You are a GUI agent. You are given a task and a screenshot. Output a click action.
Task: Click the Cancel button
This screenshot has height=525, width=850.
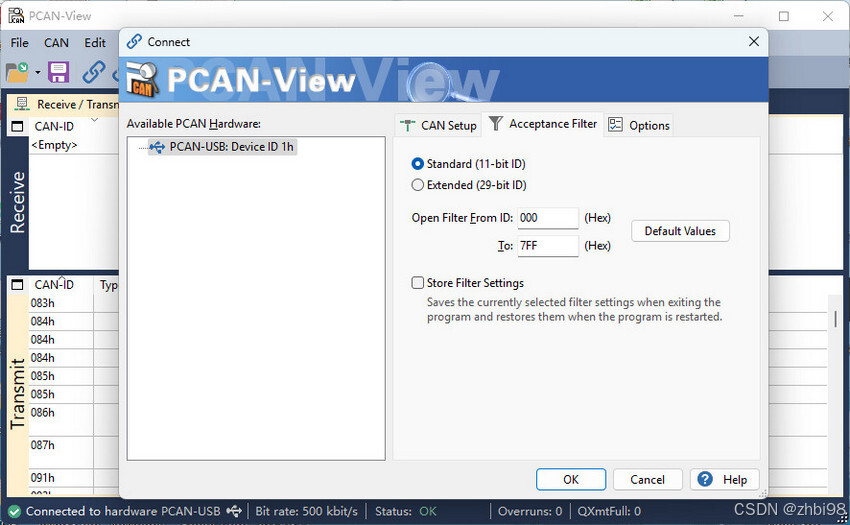click(x=647, y=479)
